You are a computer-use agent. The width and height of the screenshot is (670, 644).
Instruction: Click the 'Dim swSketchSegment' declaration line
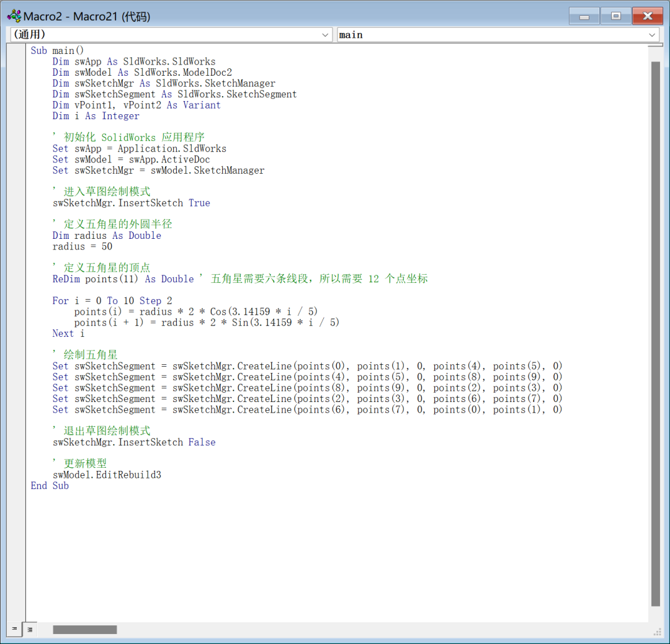pos(175,94)
